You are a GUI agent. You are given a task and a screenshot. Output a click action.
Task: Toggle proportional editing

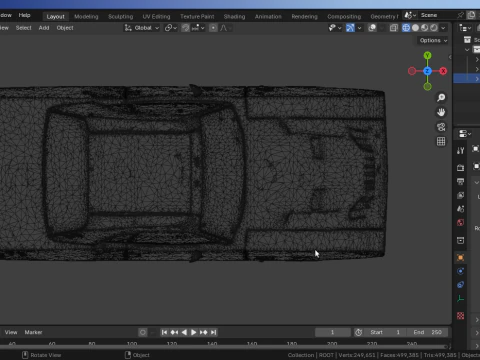pyautogui.click(x=213, y=28)
